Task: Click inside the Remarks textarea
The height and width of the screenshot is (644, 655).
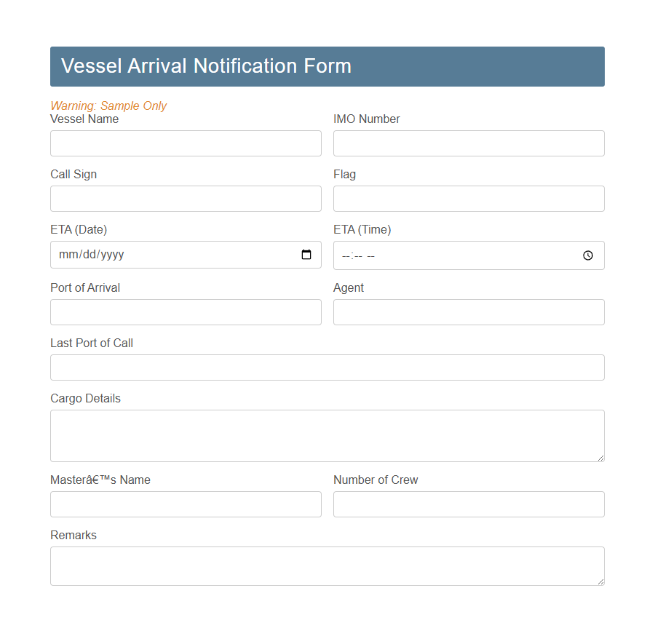Action: [327, 564]
